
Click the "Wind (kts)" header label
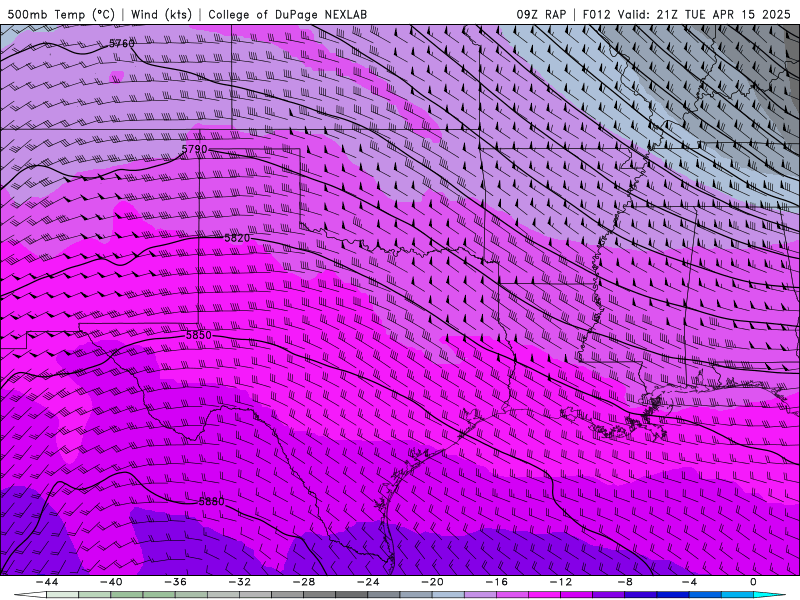161,14
